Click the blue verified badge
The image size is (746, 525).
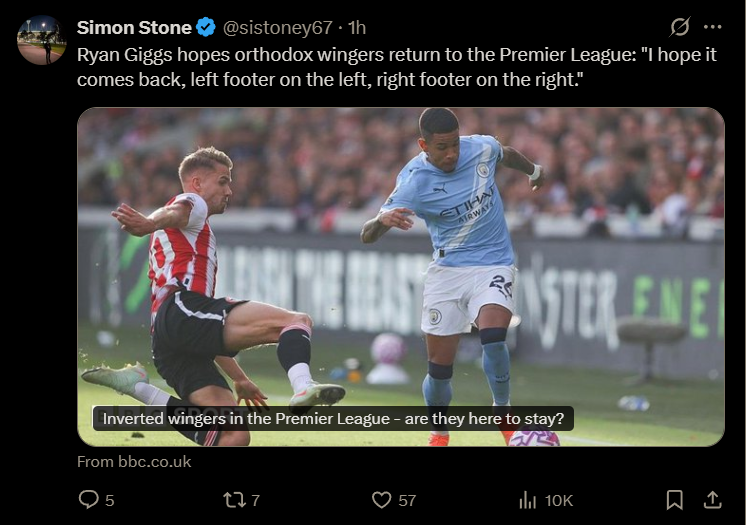point(207,27)
